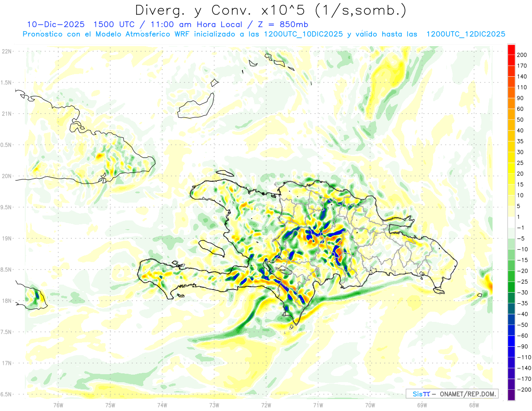This screenshot has height=411, width=532.
Task: Click the '-25' color-scale label
Action: coord(523,282)
